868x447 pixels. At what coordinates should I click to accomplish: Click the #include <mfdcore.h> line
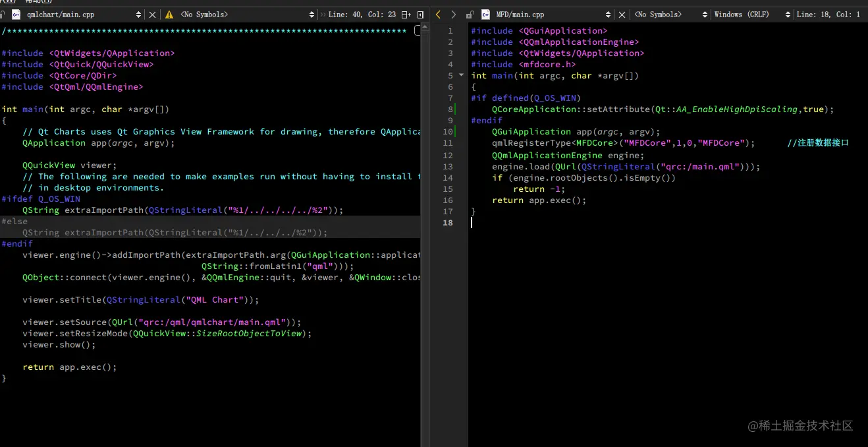[x=524, y=65]
